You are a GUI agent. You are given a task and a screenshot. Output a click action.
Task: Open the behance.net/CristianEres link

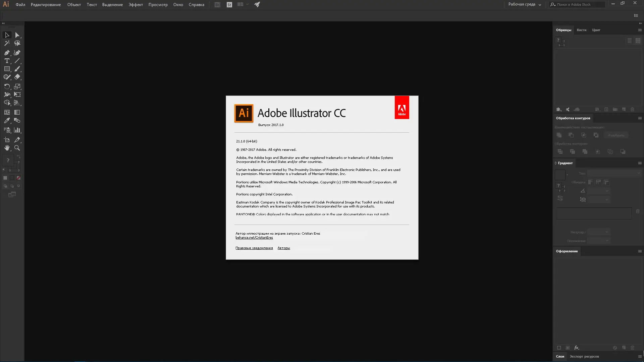pos(254,238)
